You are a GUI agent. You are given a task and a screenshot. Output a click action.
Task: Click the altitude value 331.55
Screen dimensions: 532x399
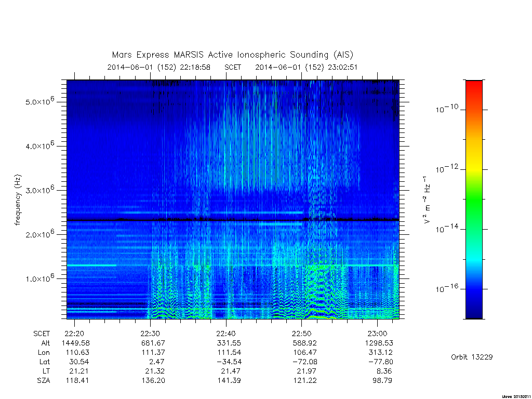[229, 343]
